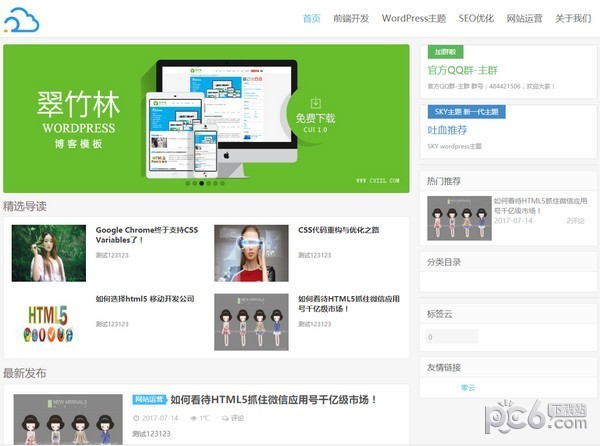
Task: Click the 网站运营 category badge in 最新发布
Action: coord(150,400)
